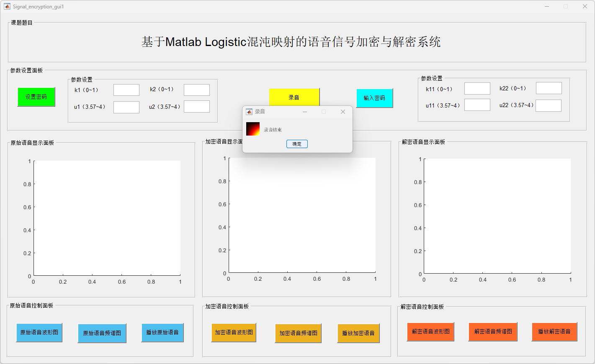Screen dimensions: 595x364
Task: Click the 加密语音控制面板 panel label
Action: (x=227, y=306)
